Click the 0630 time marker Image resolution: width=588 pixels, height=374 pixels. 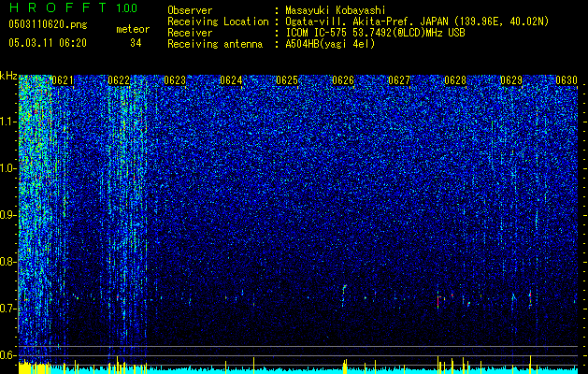coord(566,80)
